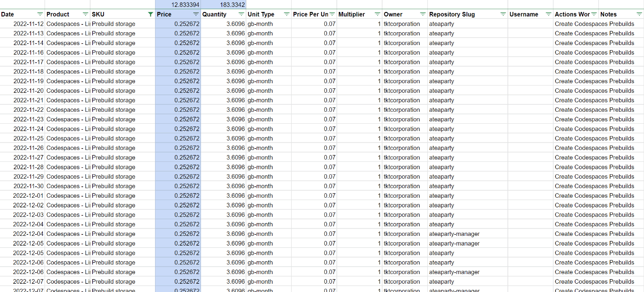The height and width of the screenshot is (292, 644).
Task: Select the Notes header cell
Action: (621, 14)
